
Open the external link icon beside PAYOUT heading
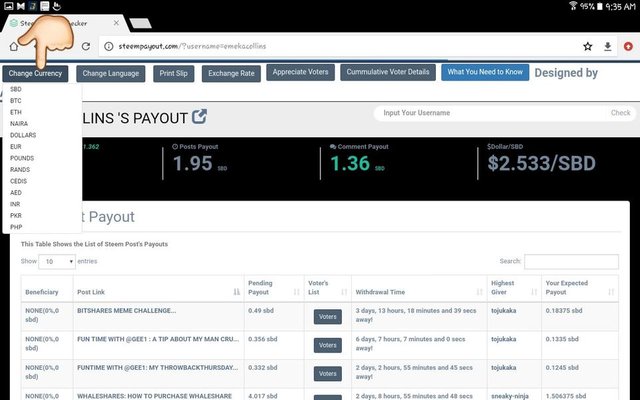click(x=200, y=117)
